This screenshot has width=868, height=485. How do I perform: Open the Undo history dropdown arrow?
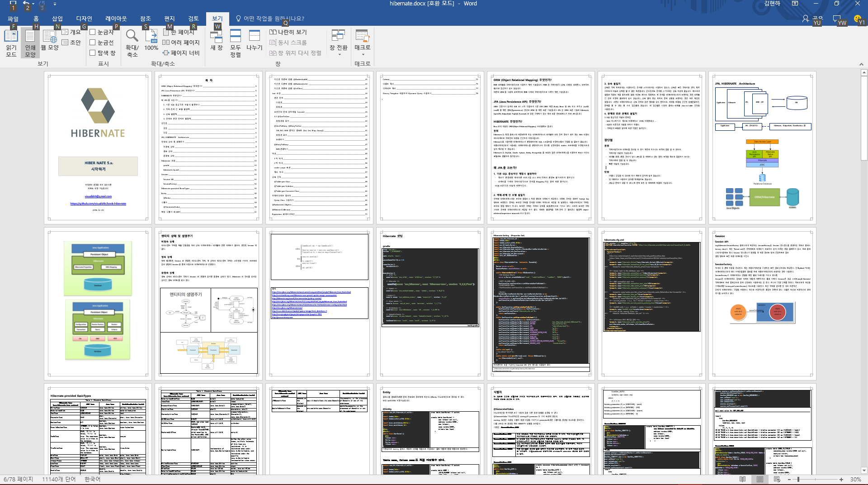(34, 4)
